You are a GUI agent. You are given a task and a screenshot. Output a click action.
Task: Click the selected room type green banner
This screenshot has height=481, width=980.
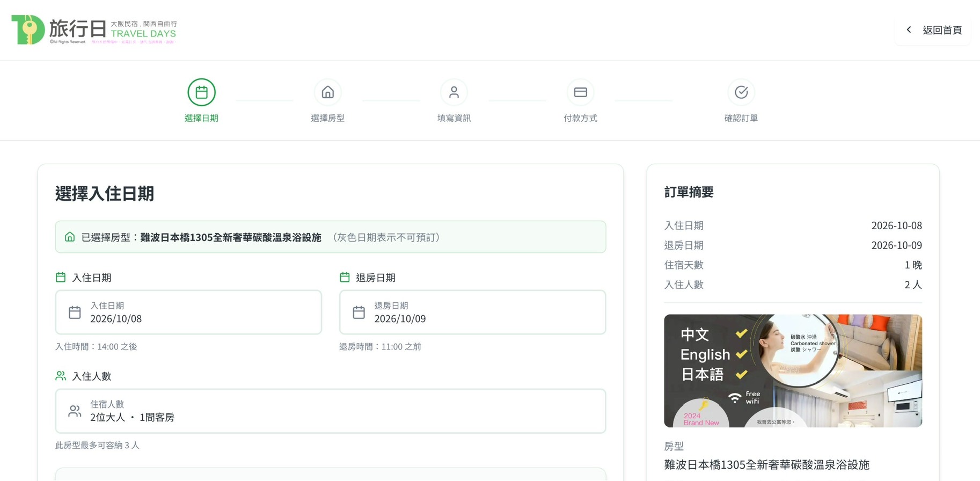330,237
